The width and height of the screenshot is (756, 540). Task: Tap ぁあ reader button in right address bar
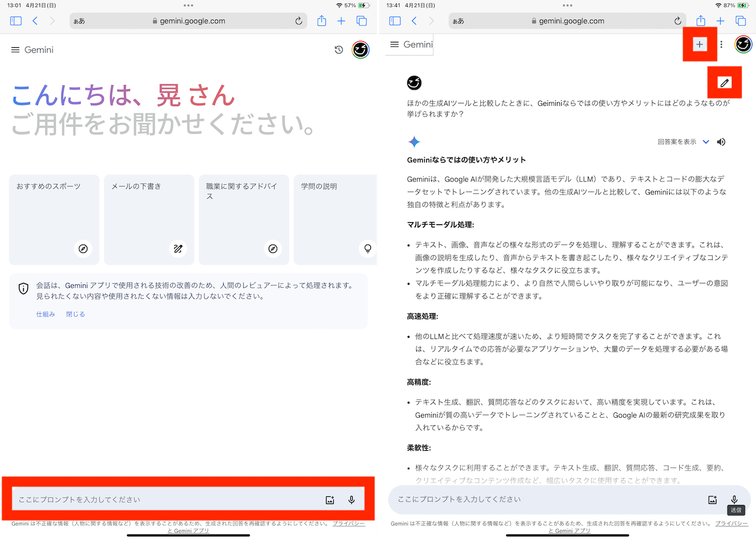coord(458,21)
